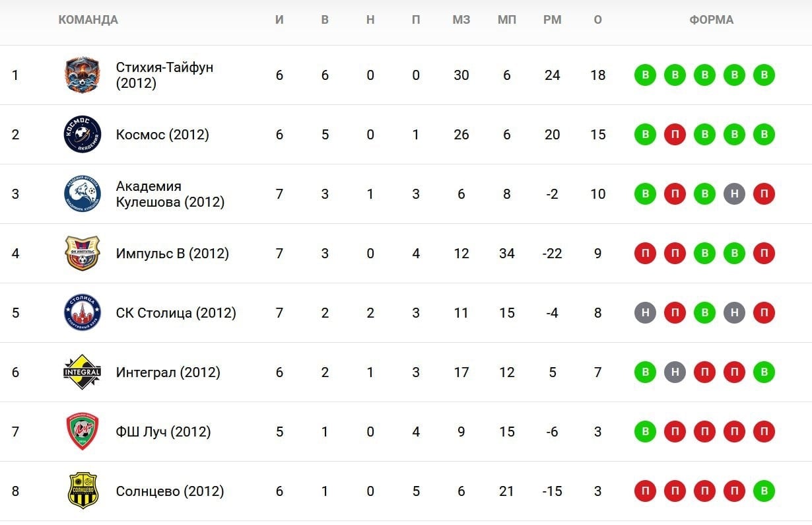This screenshot has height=525, width=812.
Task: Open the Солнцево yellow-black crest
Action: pyautogui.click(x=83, y=491)
